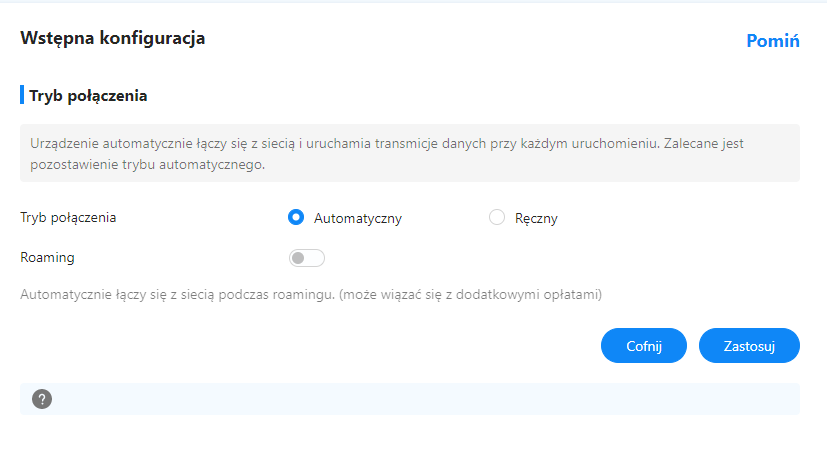
Task: Click the blue accent bar beside section heading
Action: [22, 95]
